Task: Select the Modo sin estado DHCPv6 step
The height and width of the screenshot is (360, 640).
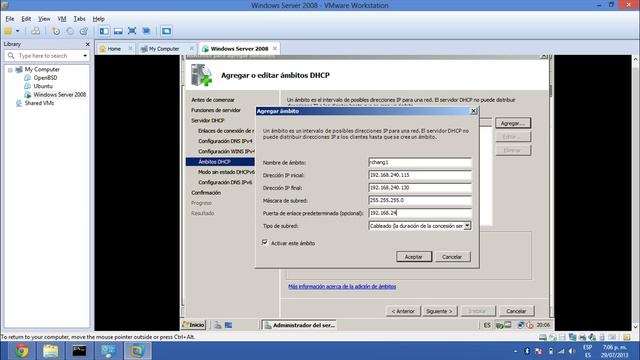Action: (226, 172)
